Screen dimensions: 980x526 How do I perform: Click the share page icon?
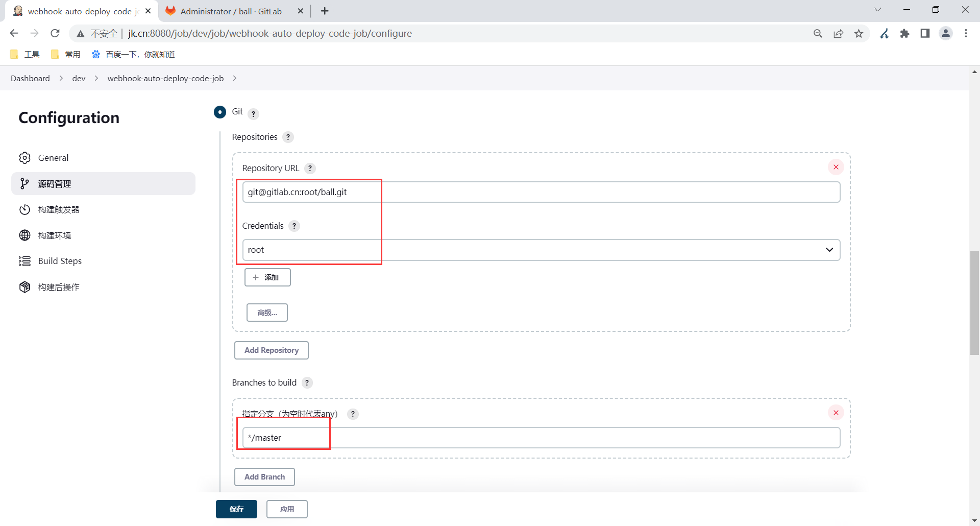838,33
